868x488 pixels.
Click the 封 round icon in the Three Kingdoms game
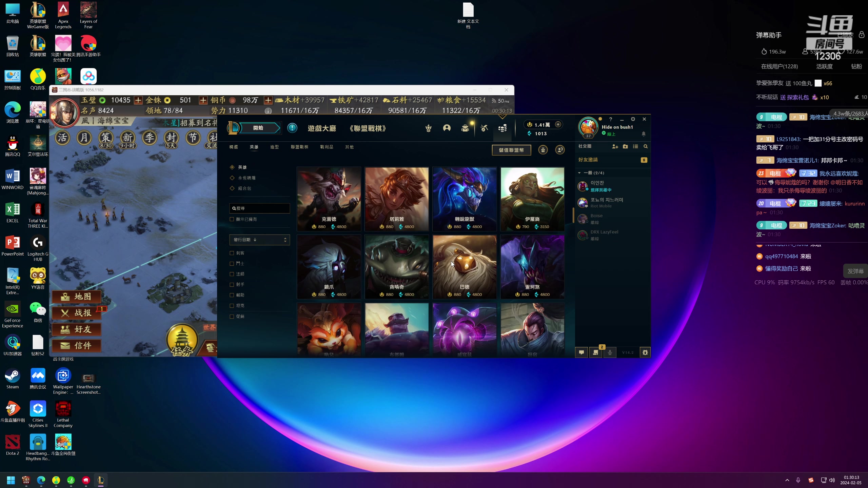[171, 138]
